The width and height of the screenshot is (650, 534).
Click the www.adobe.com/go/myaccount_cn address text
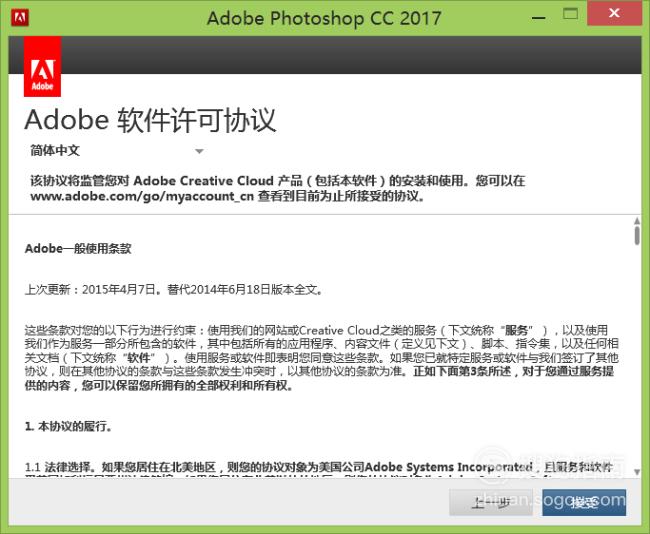click(x=142, y=196)
